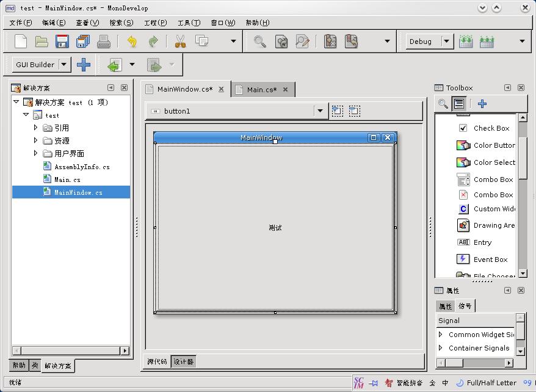Screen dimensions: 536x392
Task: Click the Cut scissors icon
Action: 180,42
